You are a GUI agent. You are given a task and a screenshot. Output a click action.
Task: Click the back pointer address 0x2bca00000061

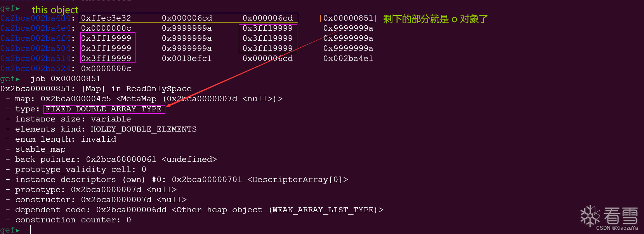(121, 159)
